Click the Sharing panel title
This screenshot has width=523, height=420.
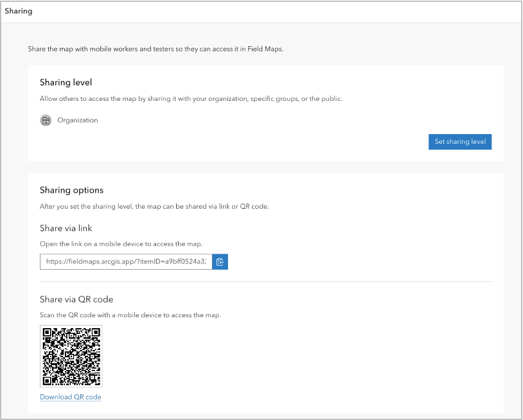point(19,10)
